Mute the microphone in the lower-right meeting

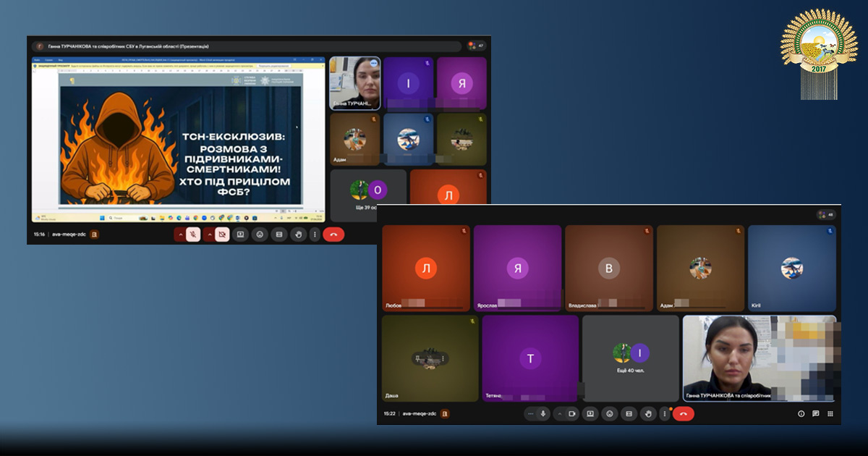coord(542,413)
